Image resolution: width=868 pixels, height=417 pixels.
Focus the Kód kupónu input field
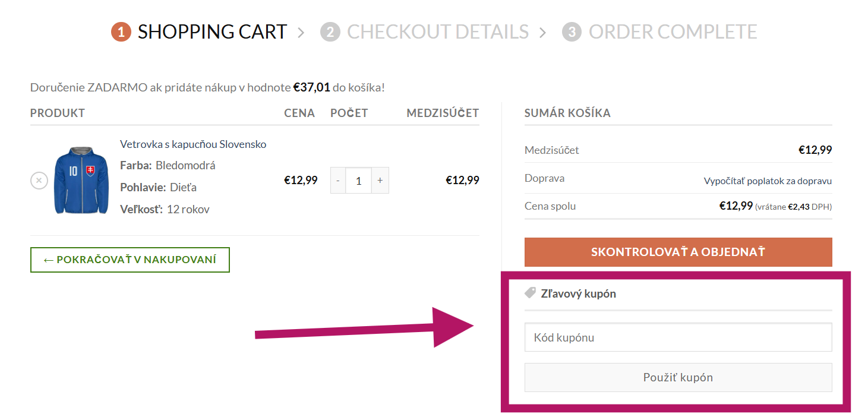pyautogui.click(x=678, y=337)
